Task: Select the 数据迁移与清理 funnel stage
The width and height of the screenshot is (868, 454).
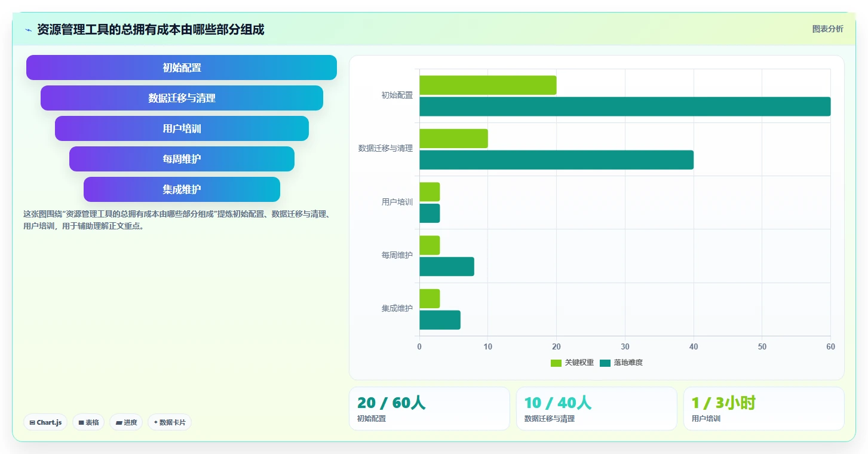Action: (182, 98)
